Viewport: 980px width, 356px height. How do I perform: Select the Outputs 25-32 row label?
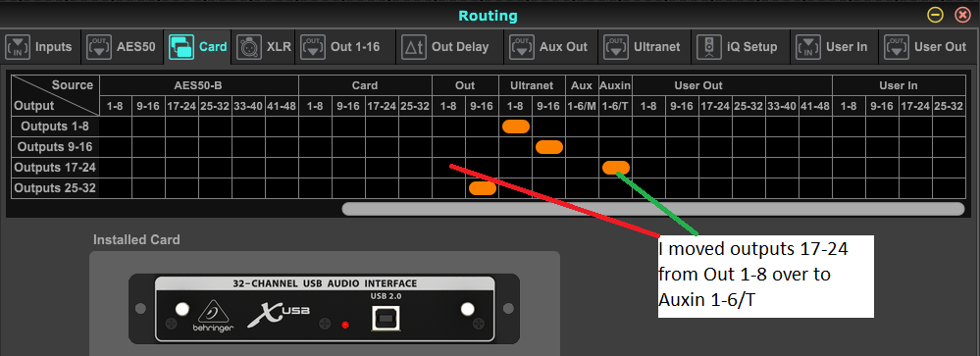coord(55,188)
